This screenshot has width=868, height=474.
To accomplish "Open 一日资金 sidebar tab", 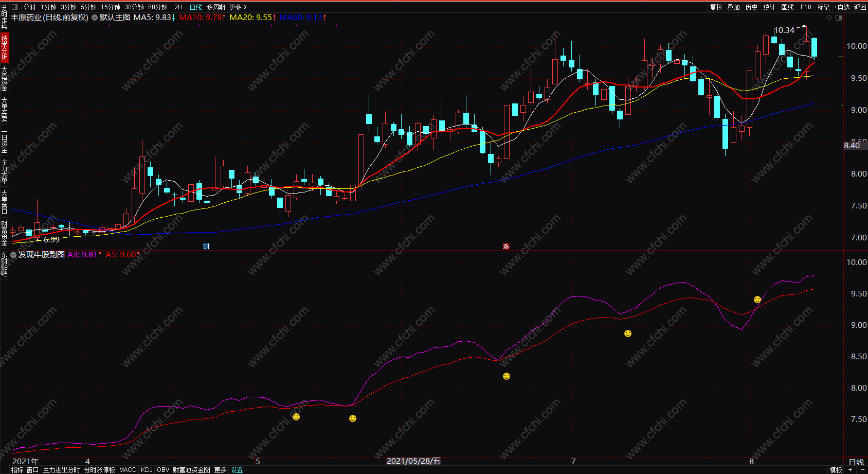I will tap(4, 142).
